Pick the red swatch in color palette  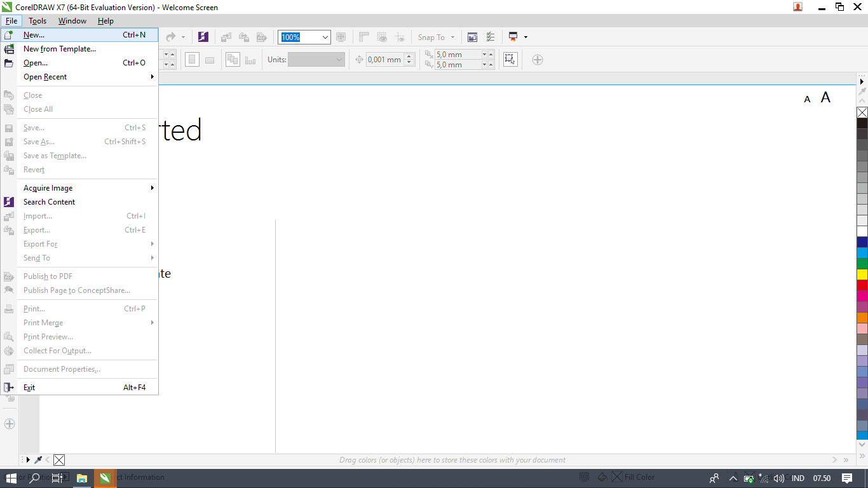pyautogui.click(x=862, y=285)
